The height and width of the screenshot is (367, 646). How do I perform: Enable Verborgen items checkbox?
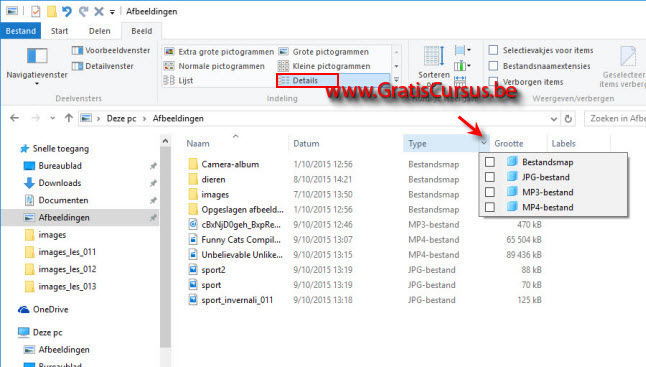[493, 81]
